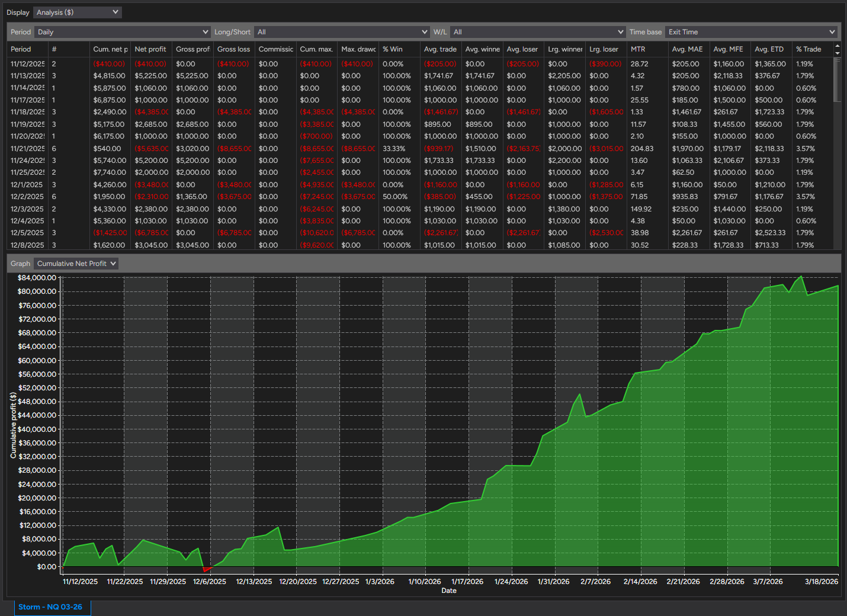Sort by the Net profit column header

click(x=151, y=49)
